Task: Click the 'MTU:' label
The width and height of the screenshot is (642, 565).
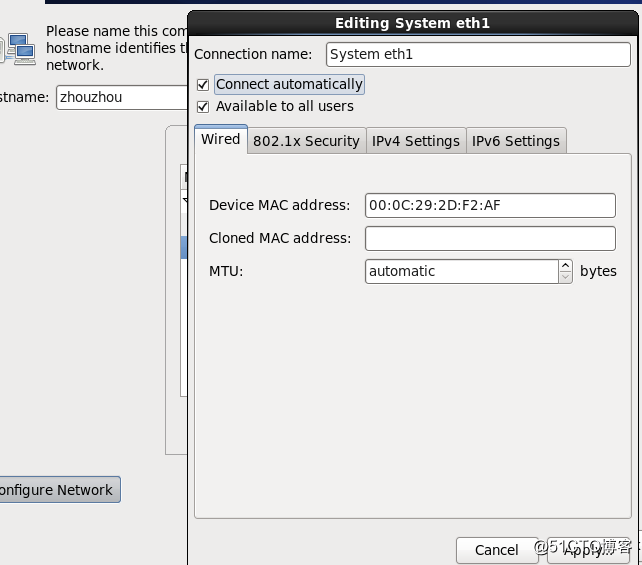Action: coord(226,271)
